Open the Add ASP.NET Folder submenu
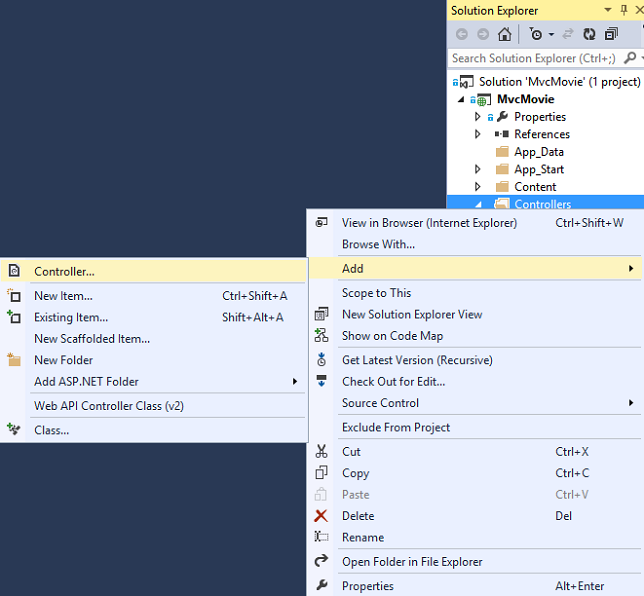 (x=154, y=382)
